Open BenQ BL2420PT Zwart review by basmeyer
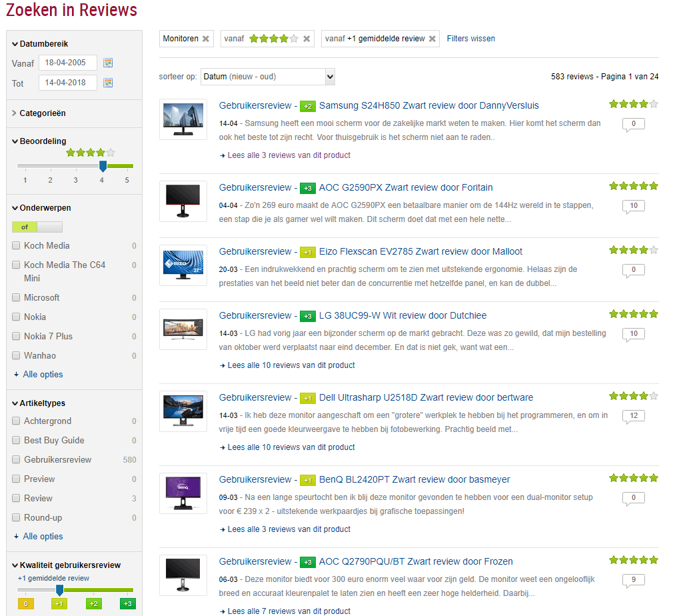Image resolution: width=697 pixels, height=616 pixels. [414, 479]
